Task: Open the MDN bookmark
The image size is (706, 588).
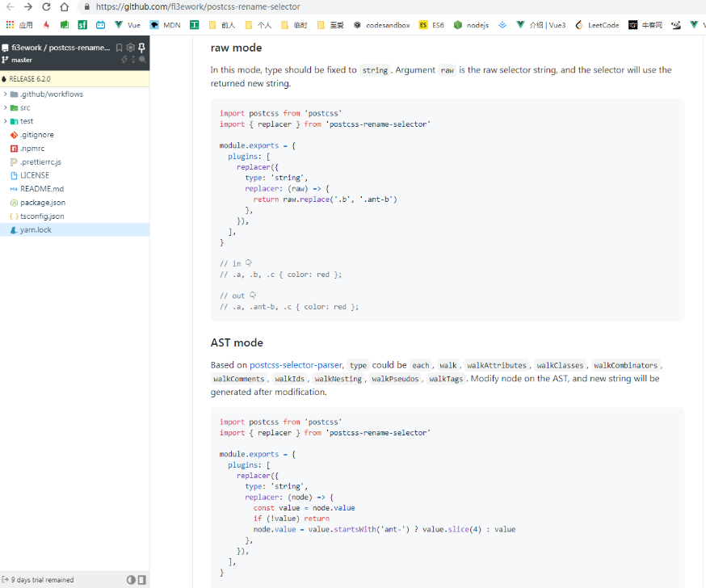Action: [166, 25]
